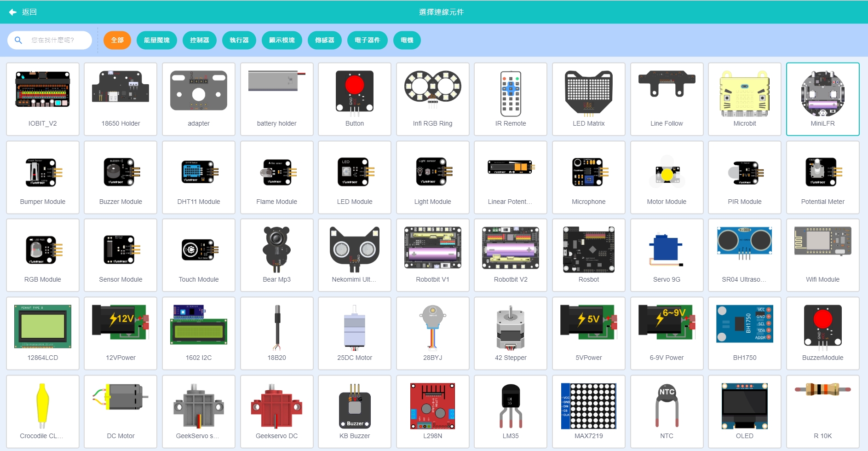Click the component search input field
Screen dimensions: 868x451
tap(55, 40)
